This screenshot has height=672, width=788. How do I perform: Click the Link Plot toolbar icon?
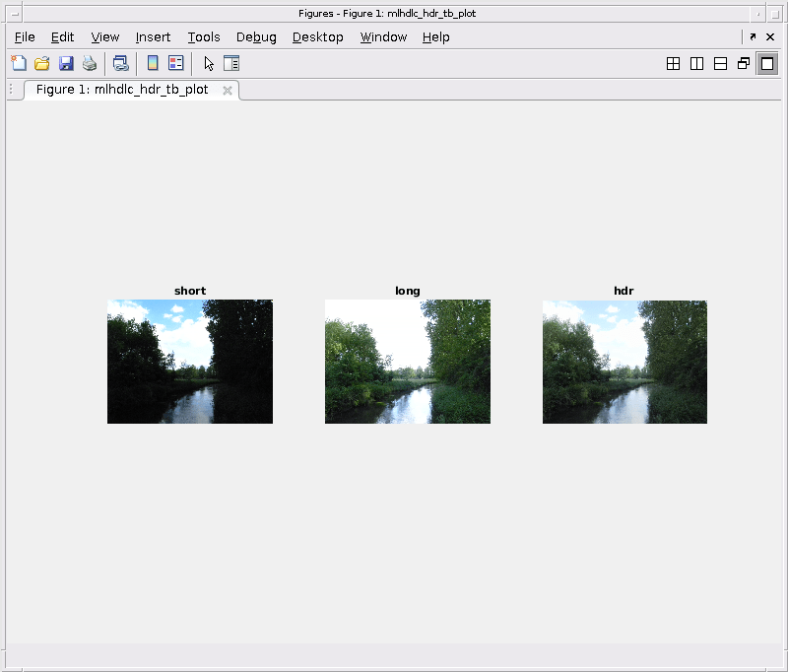120,63
